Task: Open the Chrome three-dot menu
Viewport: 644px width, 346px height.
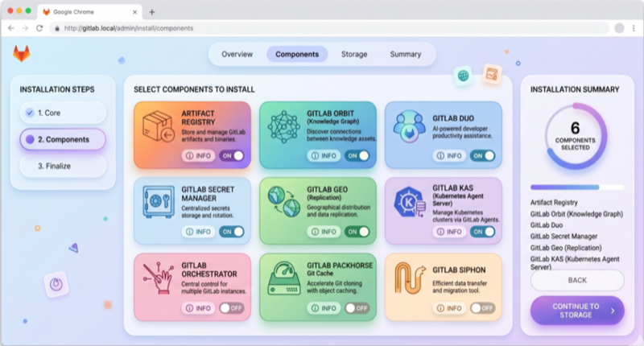Action: (634, 28)
